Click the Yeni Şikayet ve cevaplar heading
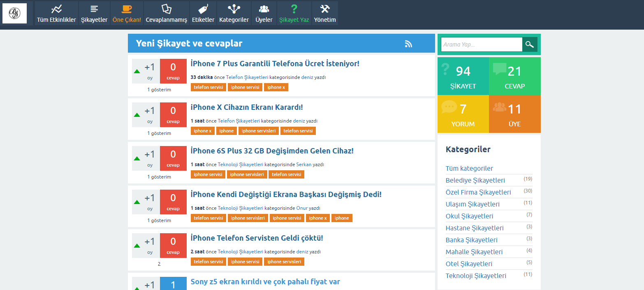 pos(189,44)
